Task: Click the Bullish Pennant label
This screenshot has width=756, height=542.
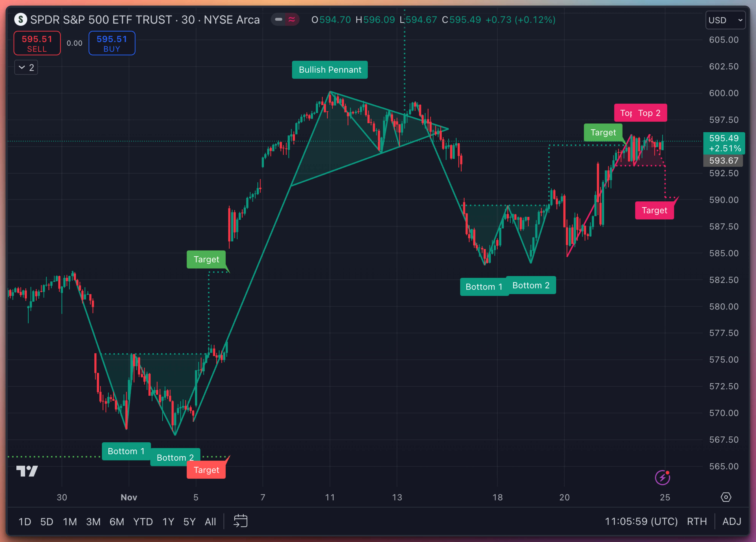Action: (330, 70)
